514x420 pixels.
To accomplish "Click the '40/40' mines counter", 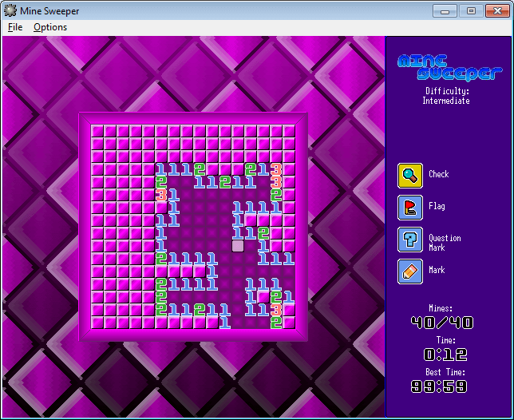I will click(442, 323).
